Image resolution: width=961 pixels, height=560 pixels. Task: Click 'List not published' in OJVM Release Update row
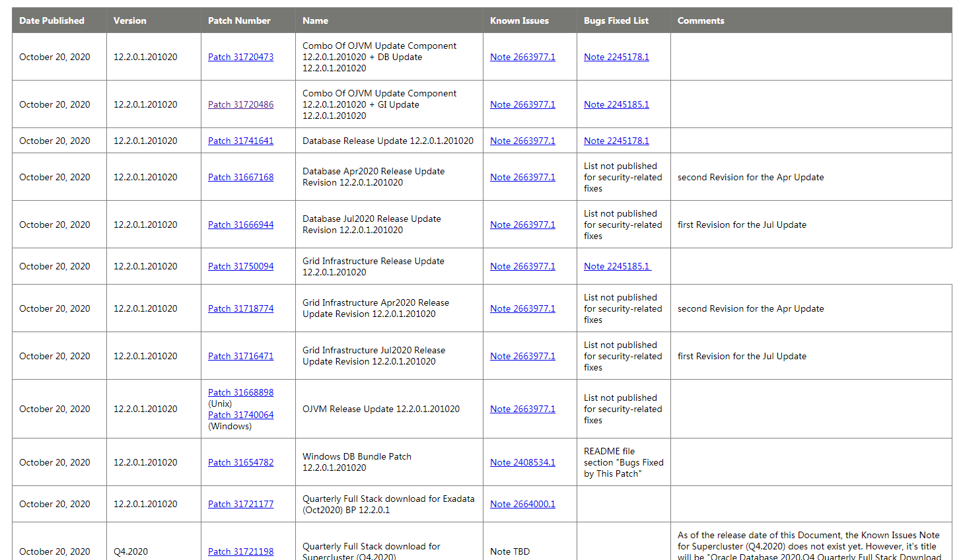click(623, 409)
